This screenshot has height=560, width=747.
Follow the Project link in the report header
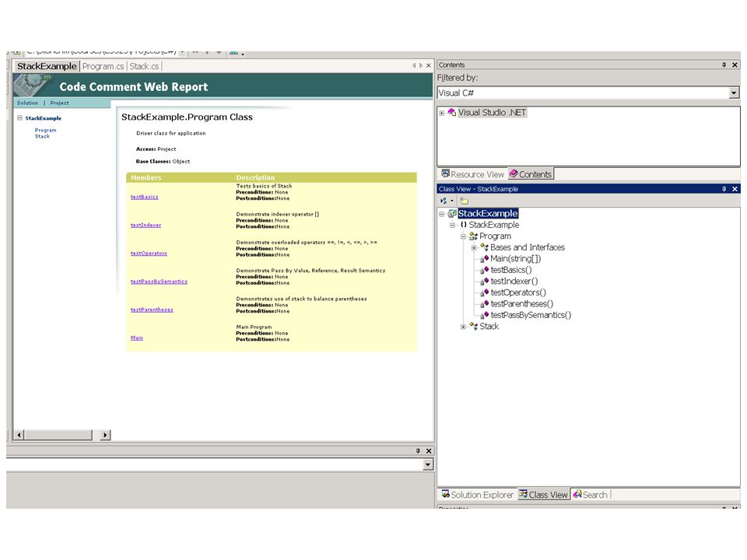[x=60, y=103]
